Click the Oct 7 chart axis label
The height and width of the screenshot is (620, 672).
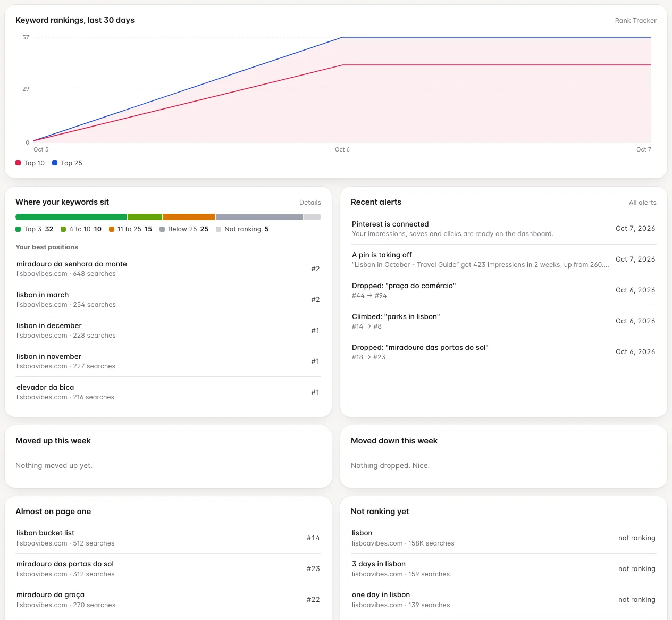coord(644,149)
